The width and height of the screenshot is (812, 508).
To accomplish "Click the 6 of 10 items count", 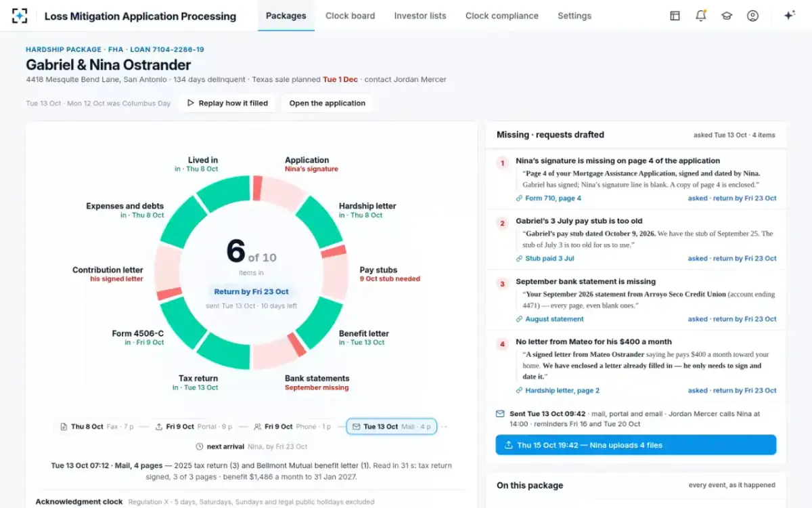I will tap(251, 252).
